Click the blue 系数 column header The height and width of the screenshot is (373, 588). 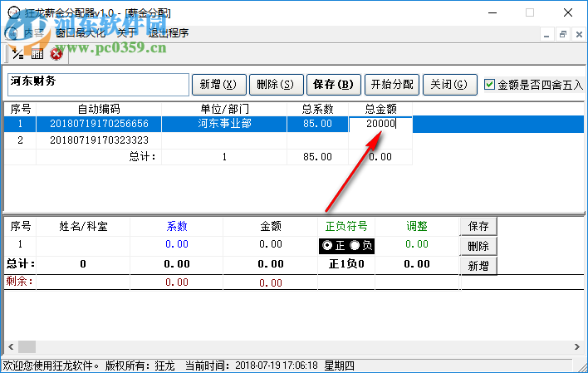click(x=177, y=226)
